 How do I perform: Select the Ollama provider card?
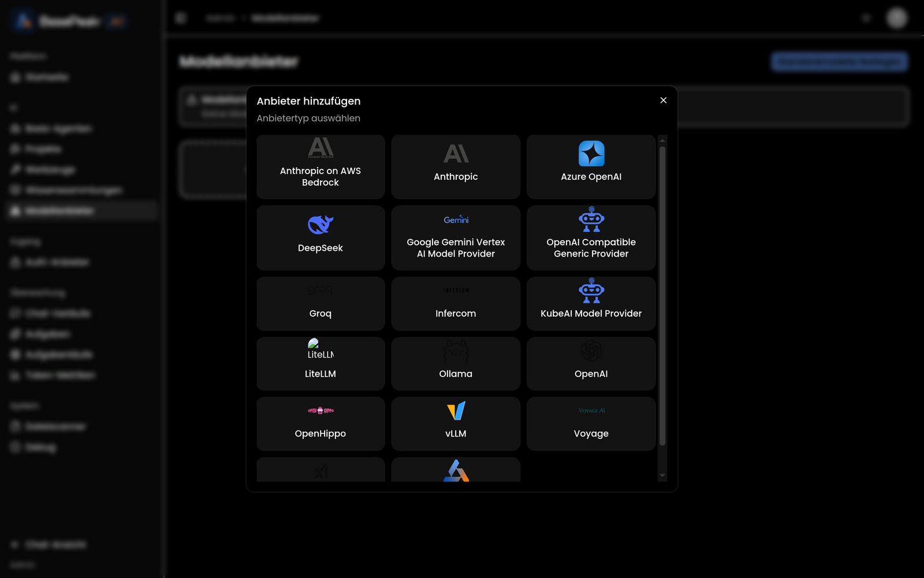(456, 364)
